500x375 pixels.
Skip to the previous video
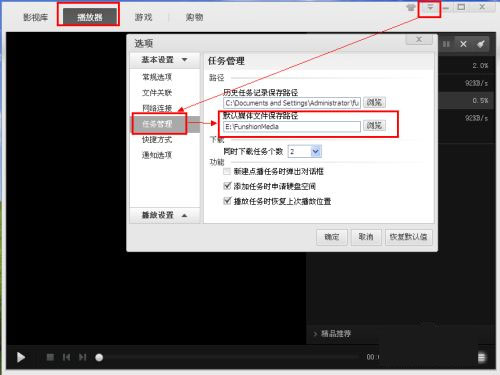(66, 357)
